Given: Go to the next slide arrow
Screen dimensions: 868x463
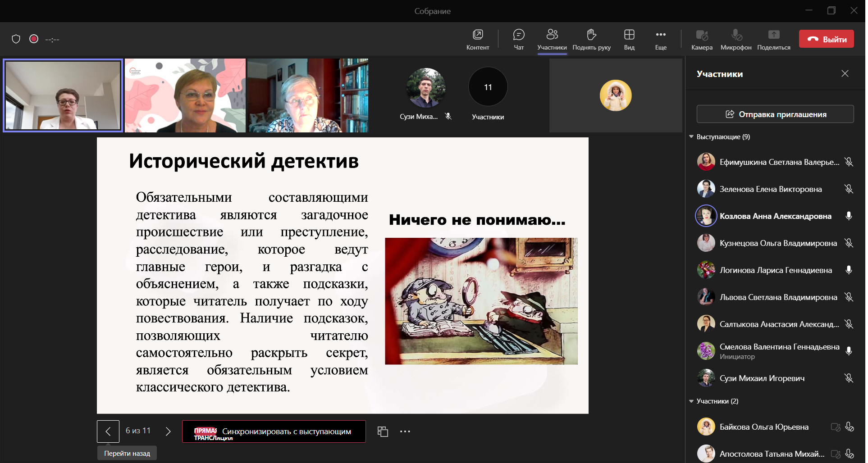Looking at the screenshot, I should coord(168,431).
